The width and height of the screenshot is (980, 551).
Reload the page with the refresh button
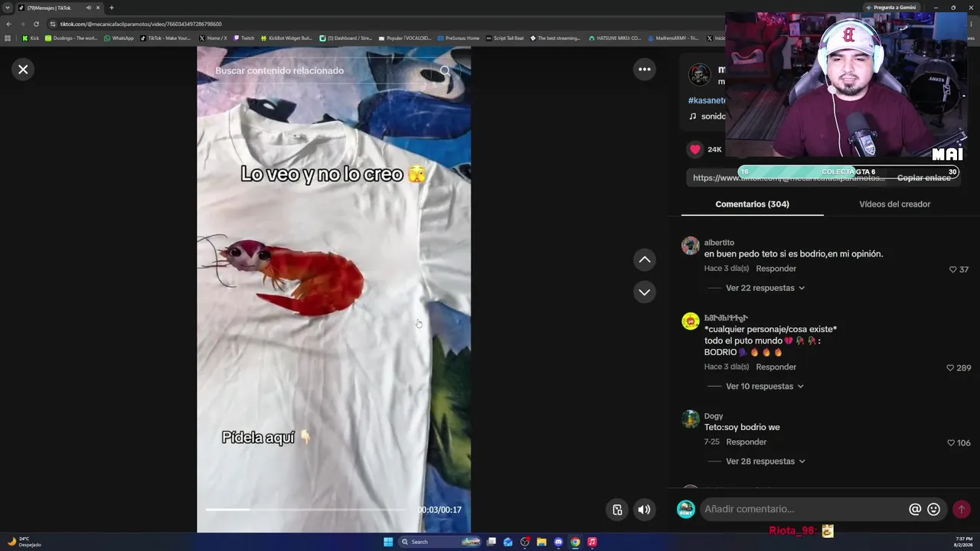pyautogui.click(x=36, y=24)
